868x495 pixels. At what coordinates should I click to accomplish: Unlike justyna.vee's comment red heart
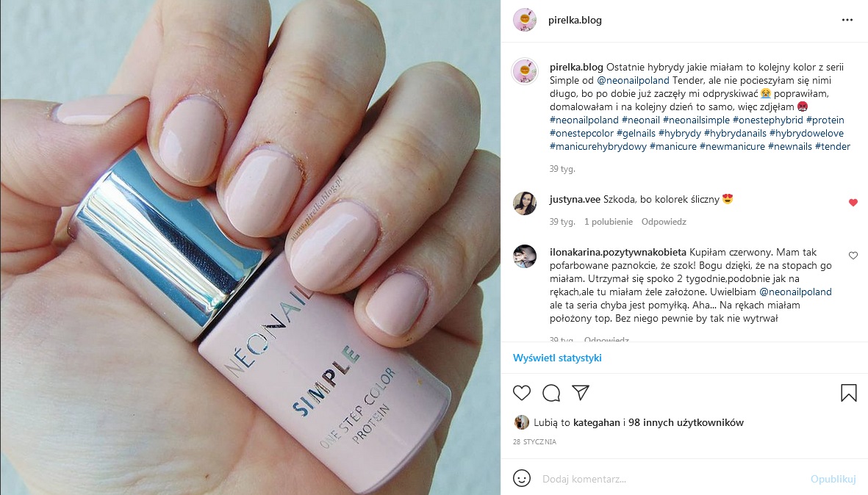[x=853, y=203]
